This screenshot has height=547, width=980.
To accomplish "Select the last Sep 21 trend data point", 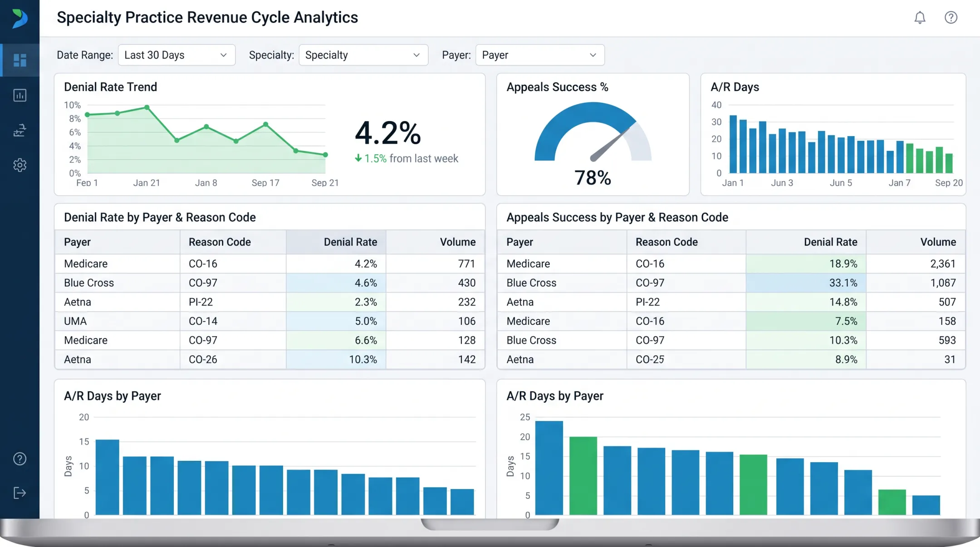I will [x=325, y=155].
